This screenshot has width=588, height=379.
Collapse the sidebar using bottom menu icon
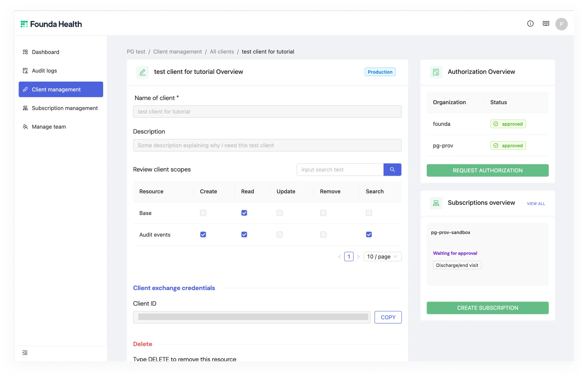[25, 353]
